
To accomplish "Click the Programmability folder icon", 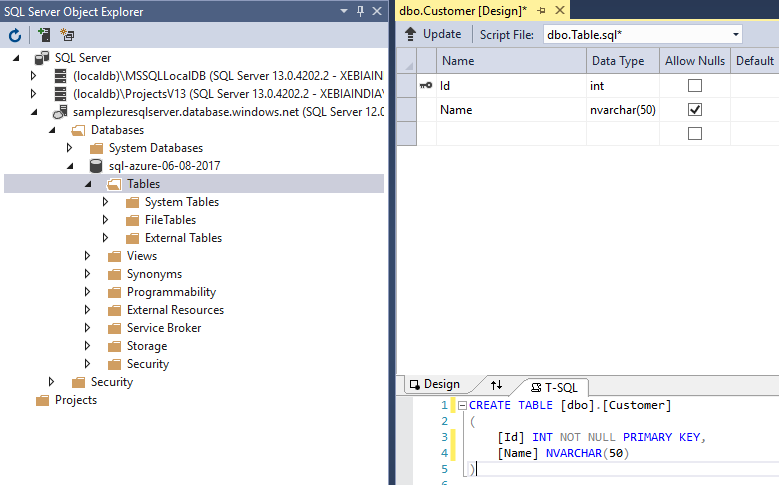I will (x=114, y=292).
